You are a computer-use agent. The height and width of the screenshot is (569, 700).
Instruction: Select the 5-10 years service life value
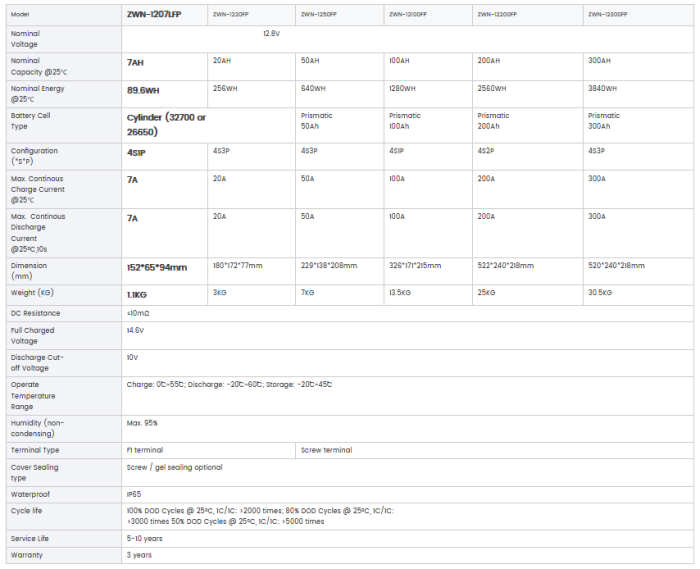click(144, 538)
